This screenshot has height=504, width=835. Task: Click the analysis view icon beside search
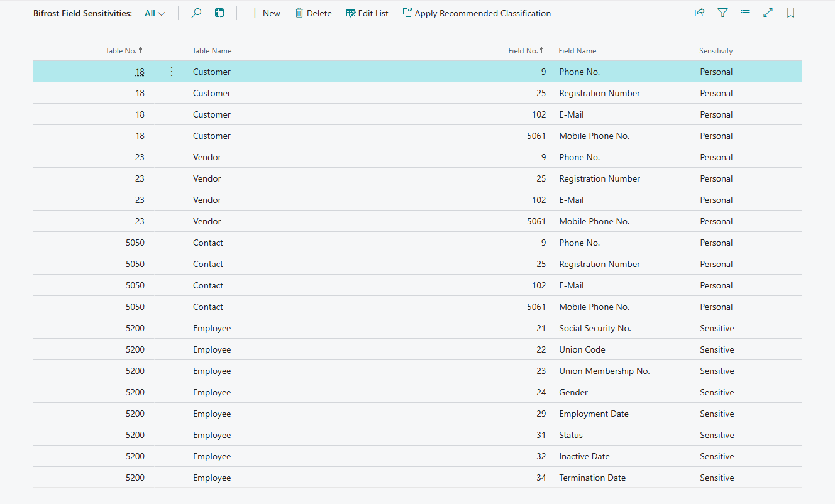tap(219, 13)
